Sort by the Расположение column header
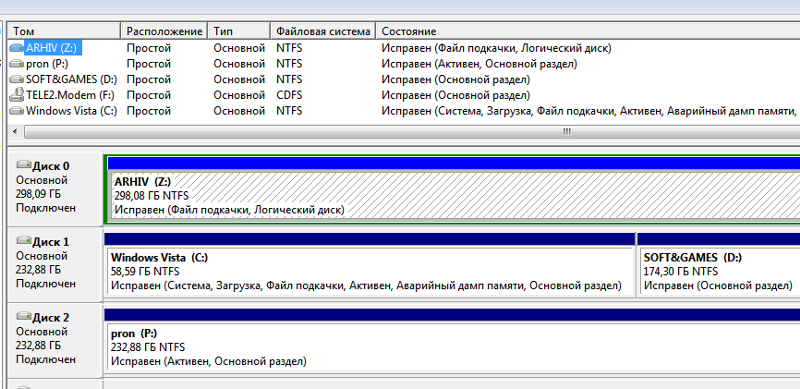 (164, 31)
